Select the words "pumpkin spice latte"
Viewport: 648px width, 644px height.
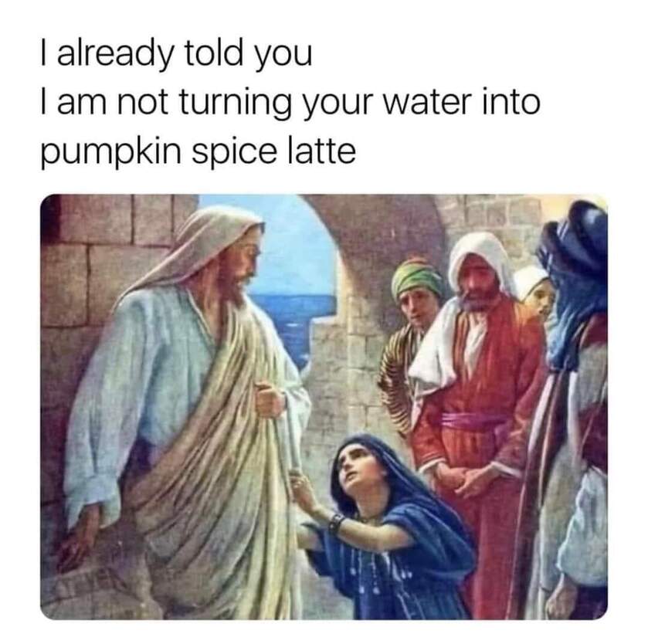click(x=198, y=151)
